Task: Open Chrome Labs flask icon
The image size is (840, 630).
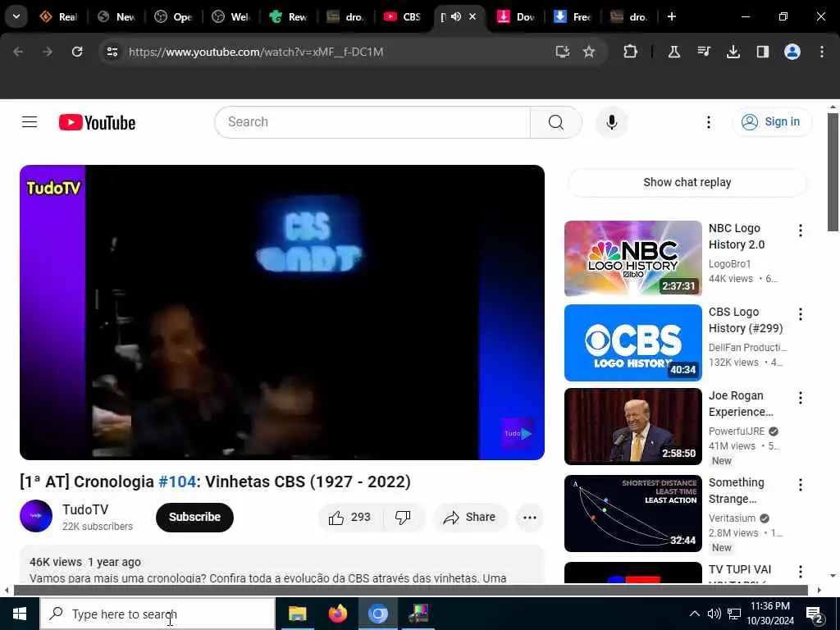Action: click(x=674, y=52)
